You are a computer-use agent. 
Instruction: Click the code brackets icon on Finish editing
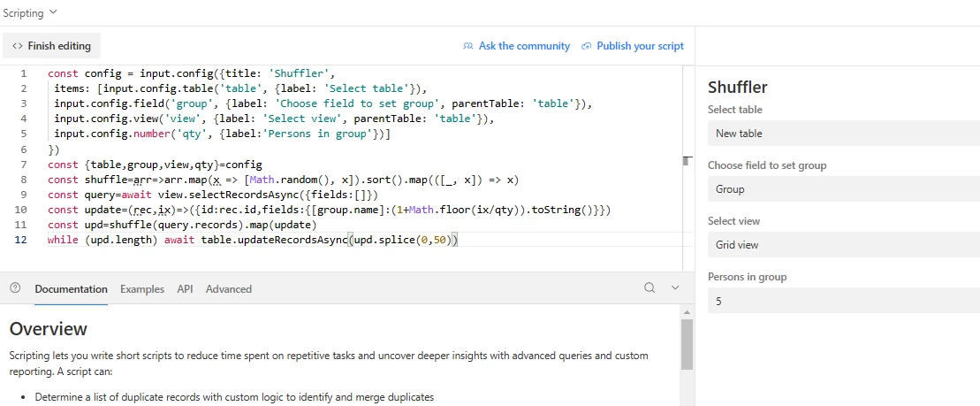tap(18, 46)
